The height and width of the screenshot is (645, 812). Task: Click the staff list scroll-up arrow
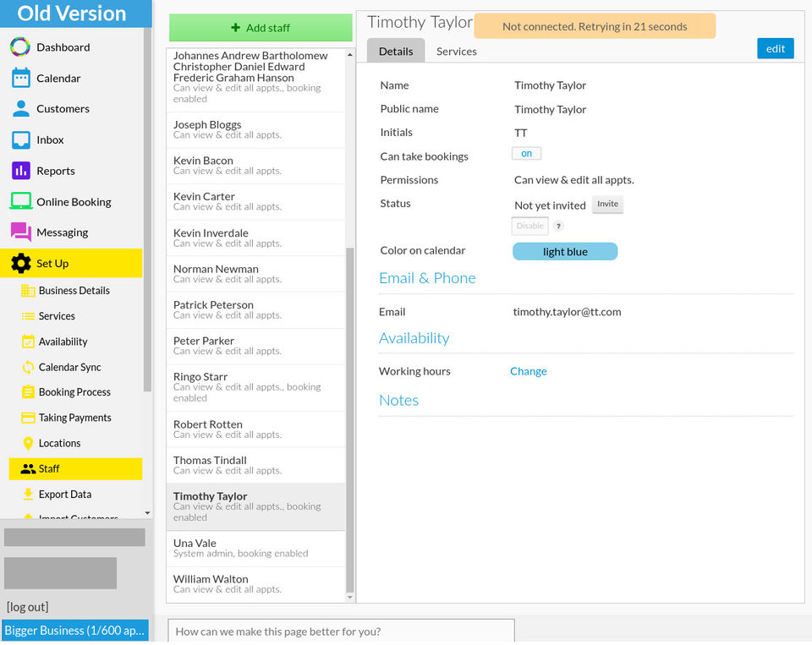pyautogui.click(x=350, y=54)
